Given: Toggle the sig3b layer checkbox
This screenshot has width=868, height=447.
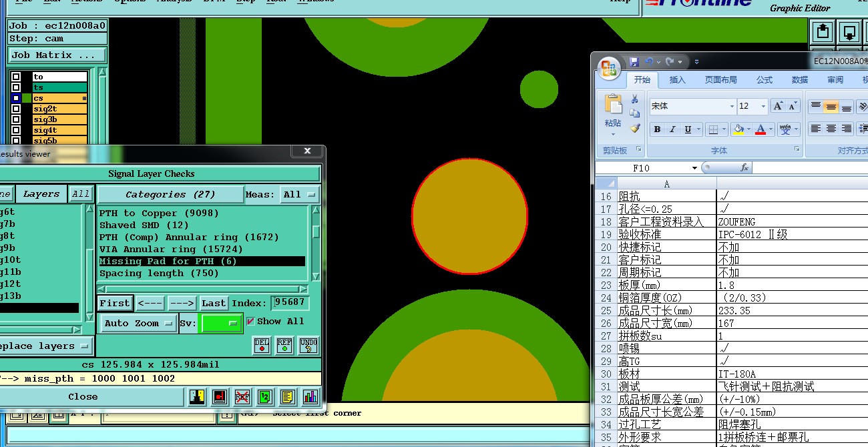Looking at the screenshot, I should coord(16,119).
